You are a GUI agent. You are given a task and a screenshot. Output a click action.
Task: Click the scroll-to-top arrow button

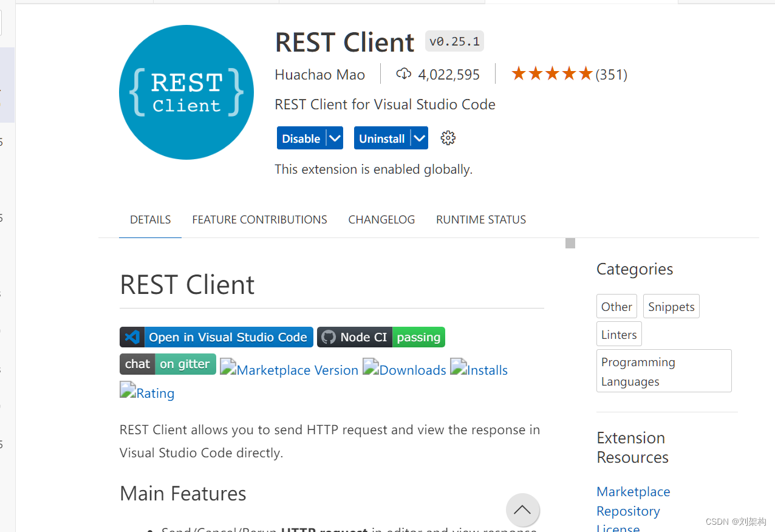[522, 510]
